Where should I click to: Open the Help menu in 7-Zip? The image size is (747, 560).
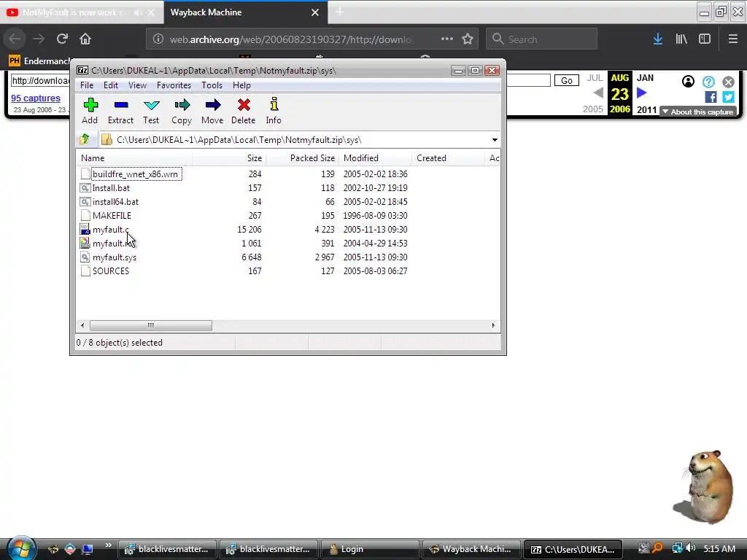pyautogui.click(x=241, y=85)
